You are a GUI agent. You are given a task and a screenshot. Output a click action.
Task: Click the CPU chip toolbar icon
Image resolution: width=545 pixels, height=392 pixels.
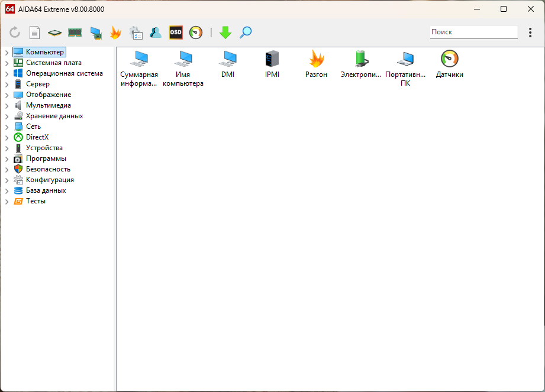click(54, 33)
